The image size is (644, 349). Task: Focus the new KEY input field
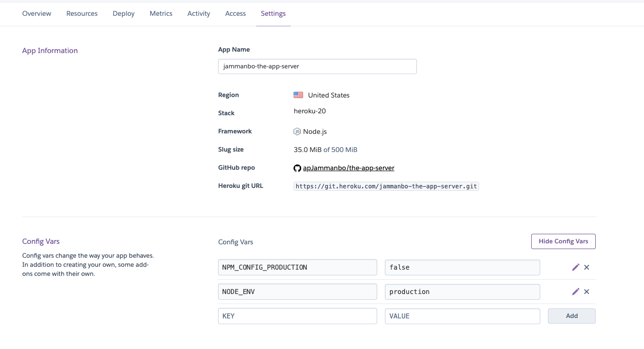coord(297,316)
